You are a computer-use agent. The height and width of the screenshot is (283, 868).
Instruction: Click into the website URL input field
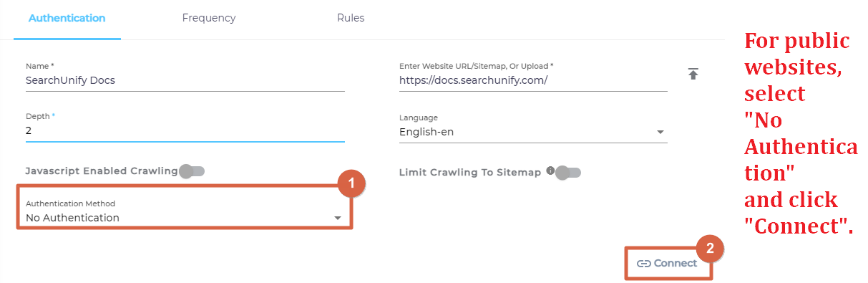pyautogui.click(x=533, y=80)
